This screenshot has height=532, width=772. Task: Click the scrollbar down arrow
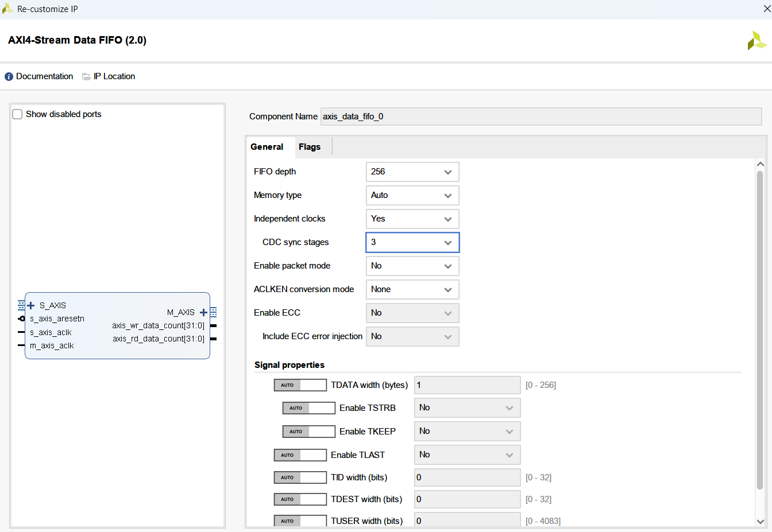(761, 522)
